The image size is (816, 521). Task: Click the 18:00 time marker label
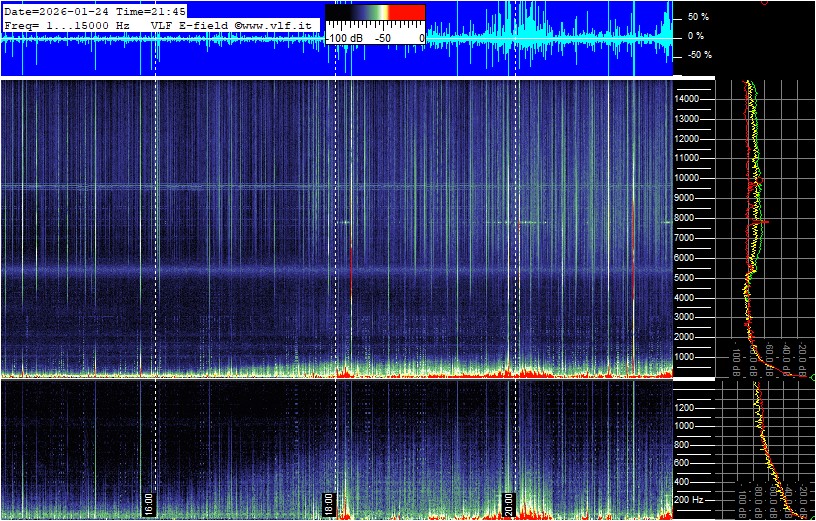(328, 502)
